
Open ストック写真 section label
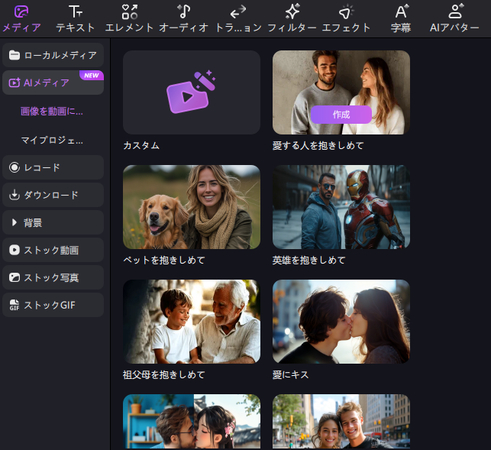(x=51, y=278)
